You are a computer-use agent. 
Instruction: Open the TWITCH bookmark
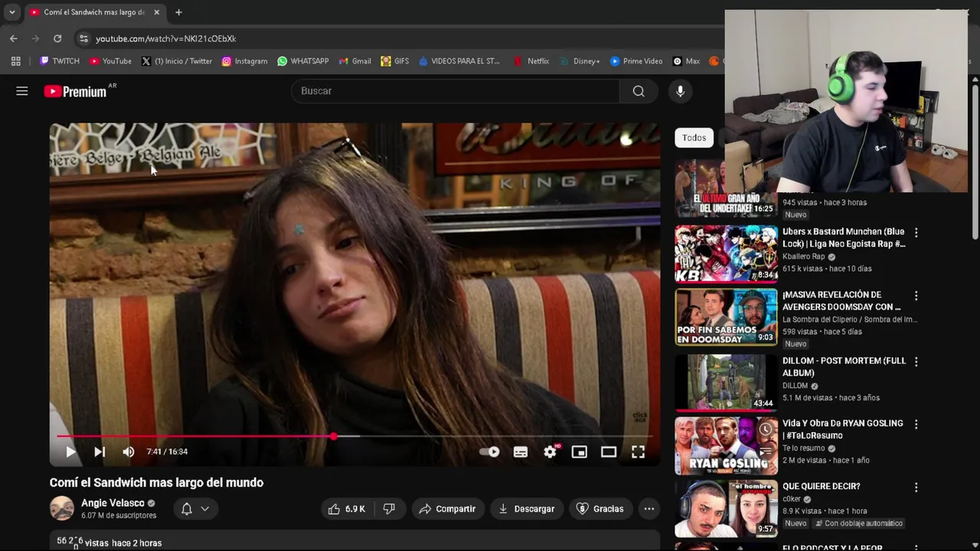59,61
